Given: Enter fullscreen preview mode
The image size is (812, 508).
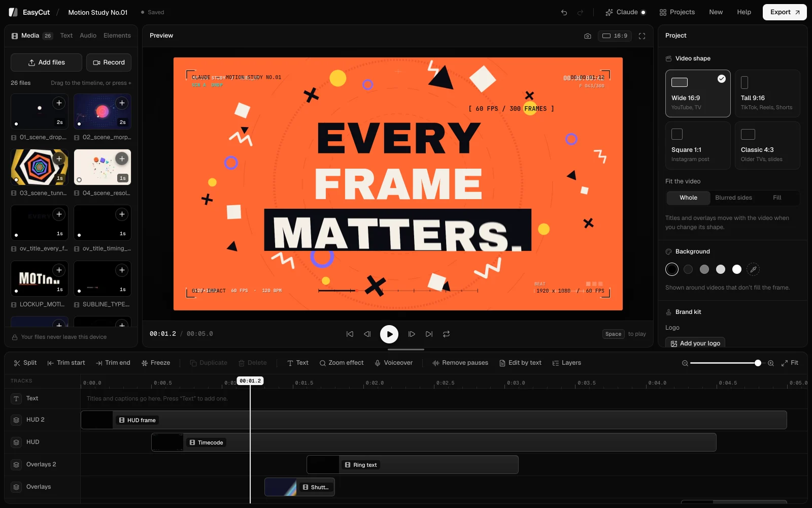Looking at the screenshot, I should (x=642, y=36).
